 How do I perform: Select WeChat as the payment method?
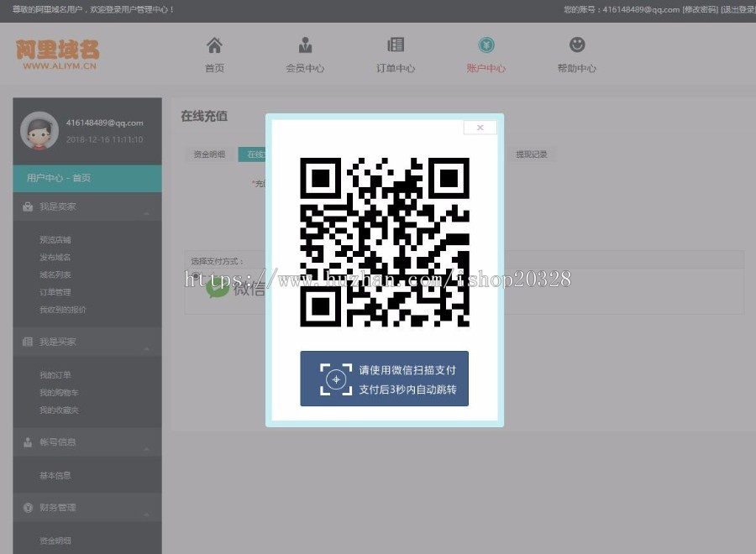(239, 290)
